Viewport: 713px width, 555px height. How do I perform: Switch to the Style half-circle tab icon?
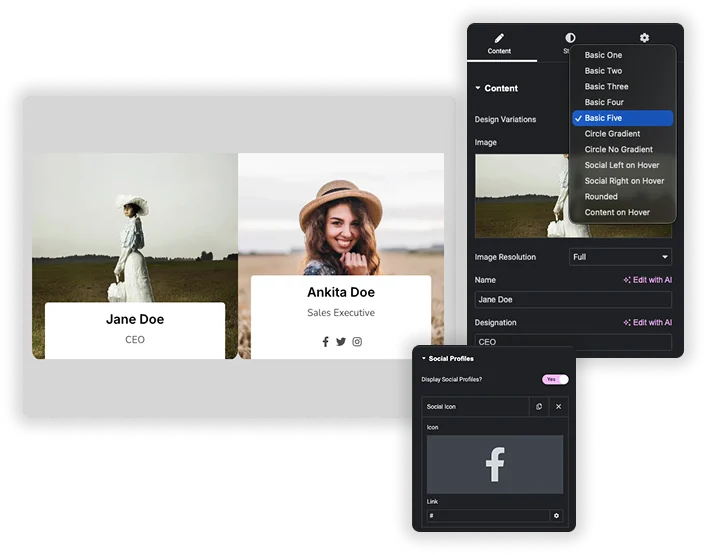[x=570, y=38]
